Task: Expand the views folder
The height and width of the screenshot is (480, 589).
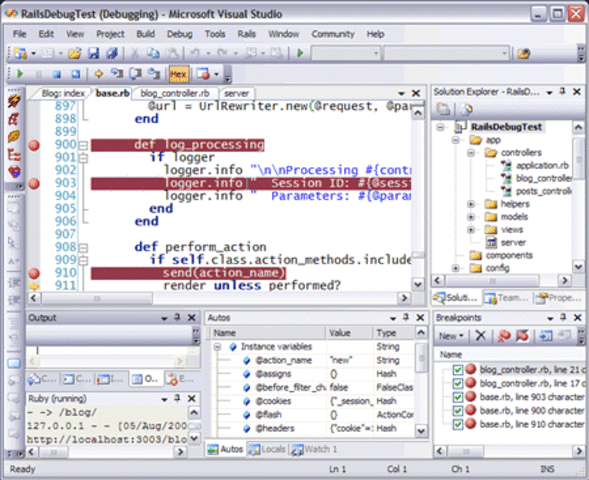Action: click(x=470, y=230)
